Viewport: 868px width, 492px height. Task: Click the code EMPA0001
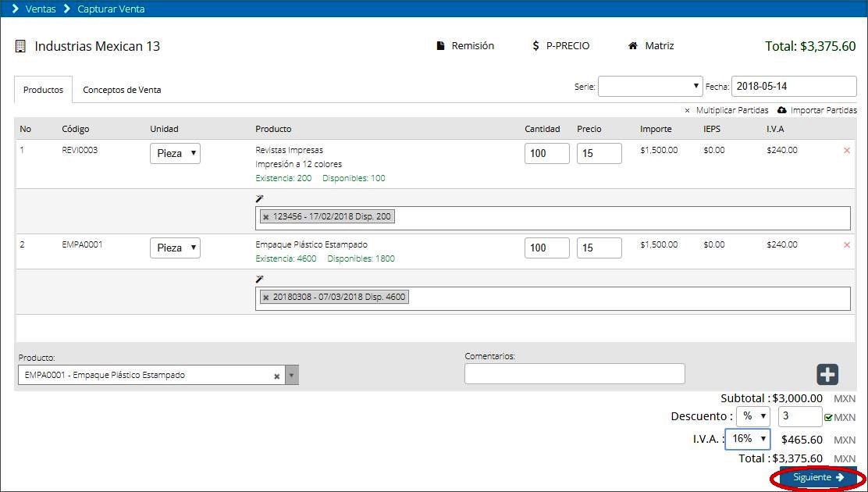pos(82,244)
